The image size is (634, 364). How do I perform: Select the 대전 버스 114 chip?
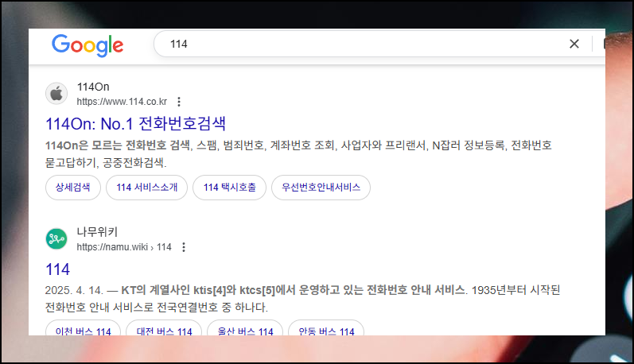(164, 328)
